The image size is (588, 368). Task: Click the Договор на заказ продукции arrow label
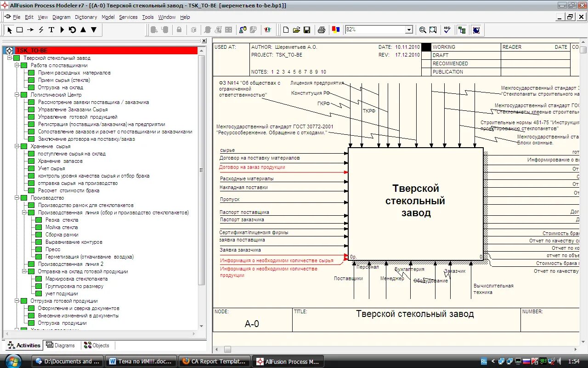point(252,167)
